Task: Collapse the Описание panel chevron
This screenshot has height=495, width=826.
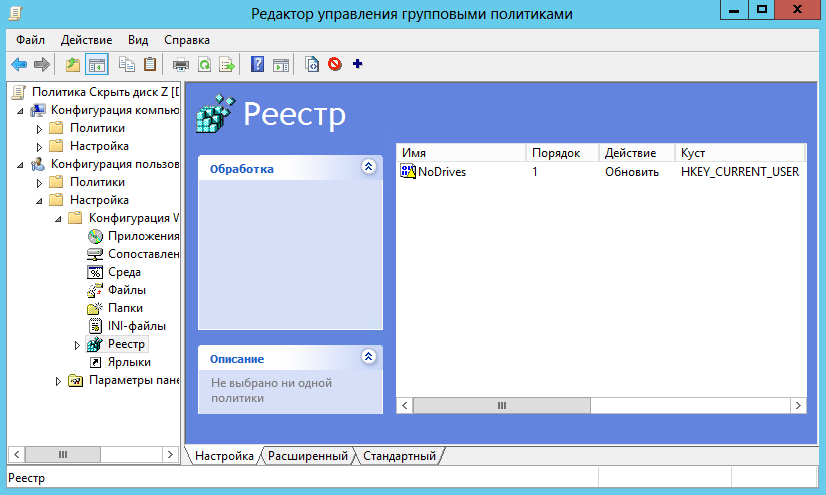Action: (x=368, y=357)
